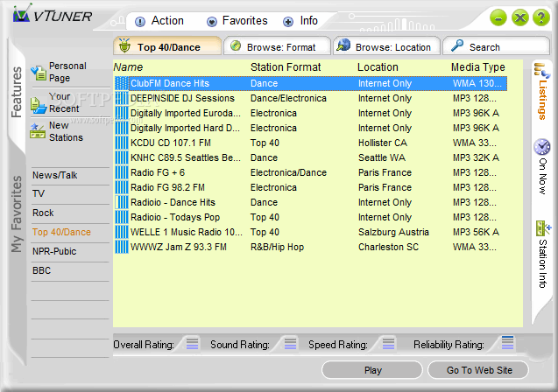558x392 pixels.
Task: Click the Play button
Action: click(x=372, y=370)
